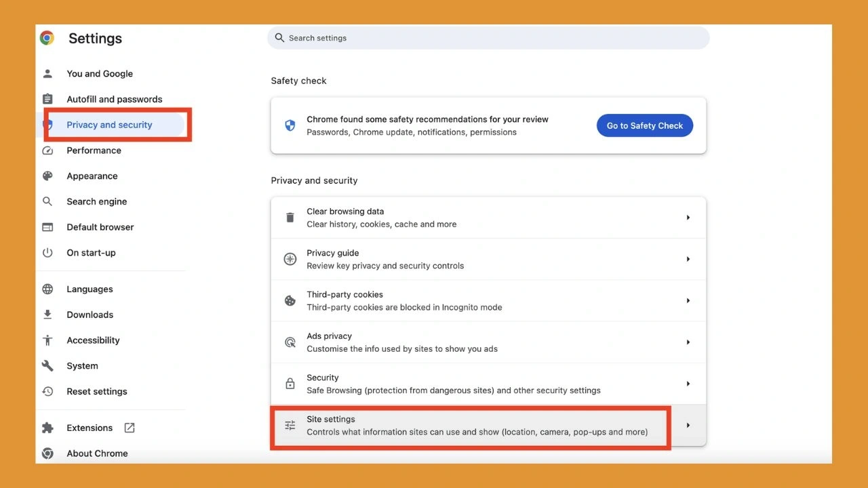Open Languages settings
Screen dimensions: 868x488
pos(90,289)
